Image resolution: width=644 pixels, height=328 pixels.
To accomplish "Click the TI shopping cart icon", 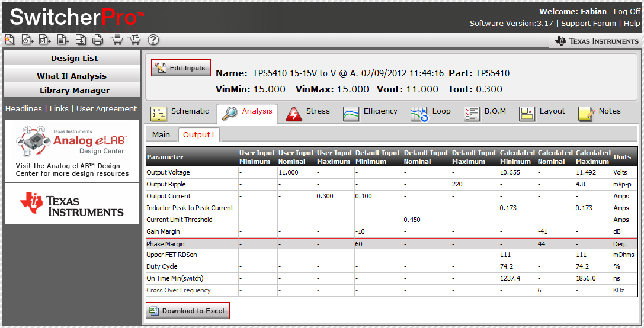I will point(134,40).
